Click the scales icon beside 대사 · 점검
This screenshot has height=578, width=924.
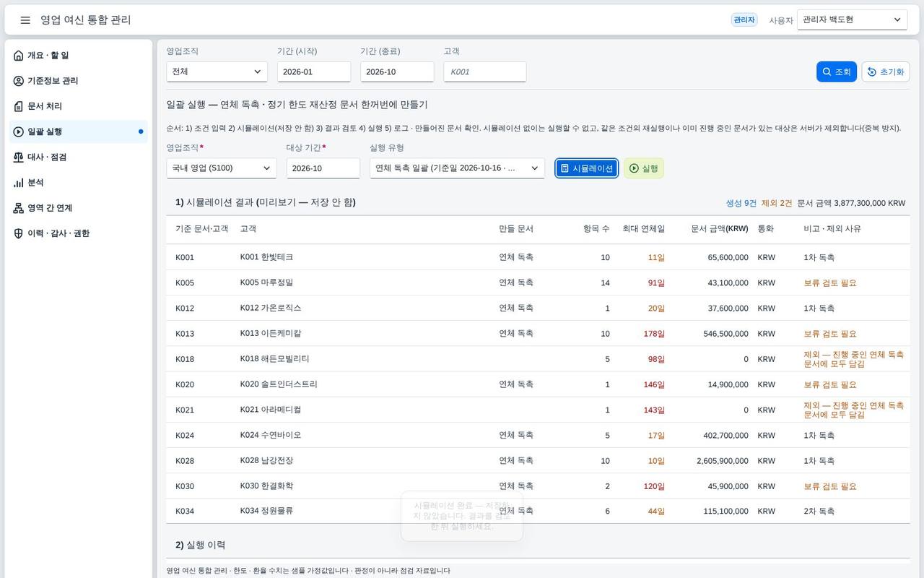19,157
